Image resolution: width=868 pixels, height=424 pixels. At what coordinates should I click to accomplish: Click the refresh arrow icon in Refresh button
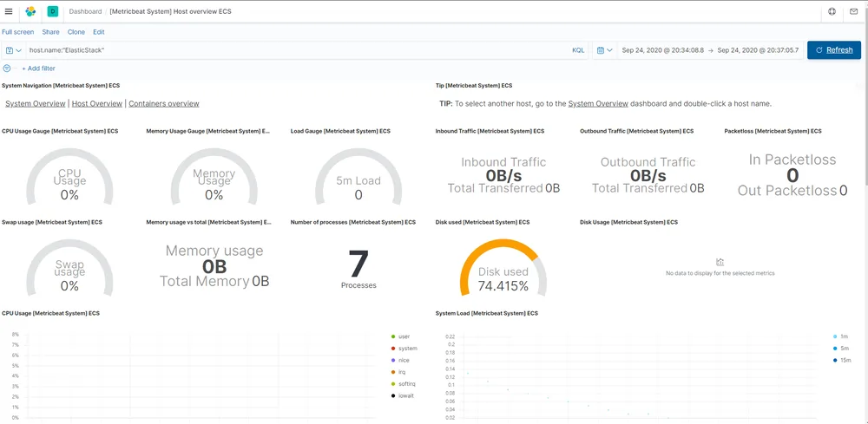[819, 49]
